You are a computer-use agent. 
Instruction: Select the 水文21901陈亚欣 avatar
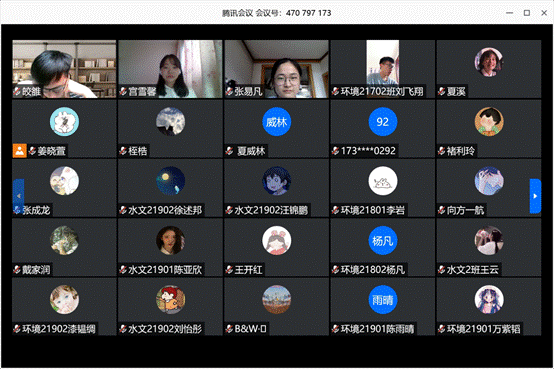click(x=171, y=241)
